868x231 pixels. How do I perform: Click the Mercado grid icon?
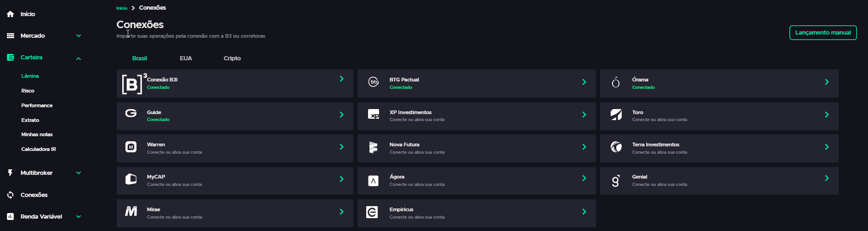[x=10, y=36]
